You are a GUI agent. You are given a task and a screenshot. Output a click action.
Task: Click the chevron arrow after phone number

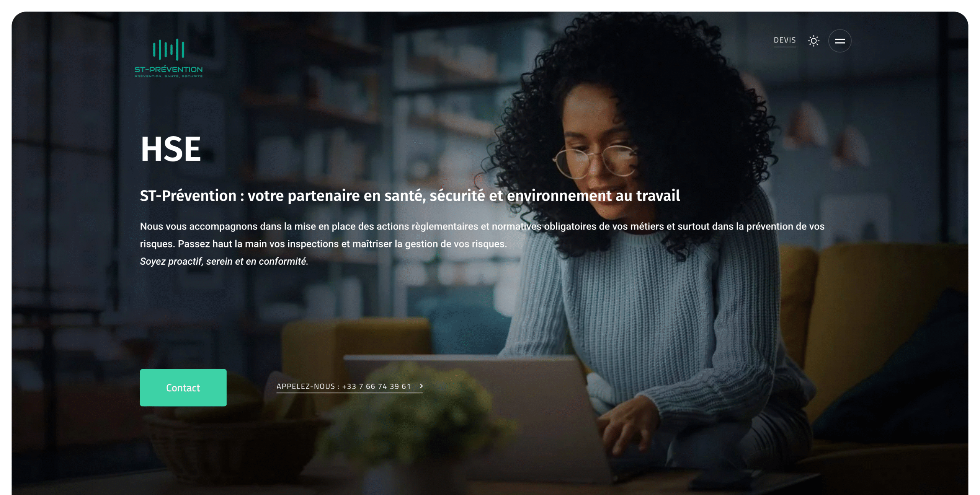421,386
